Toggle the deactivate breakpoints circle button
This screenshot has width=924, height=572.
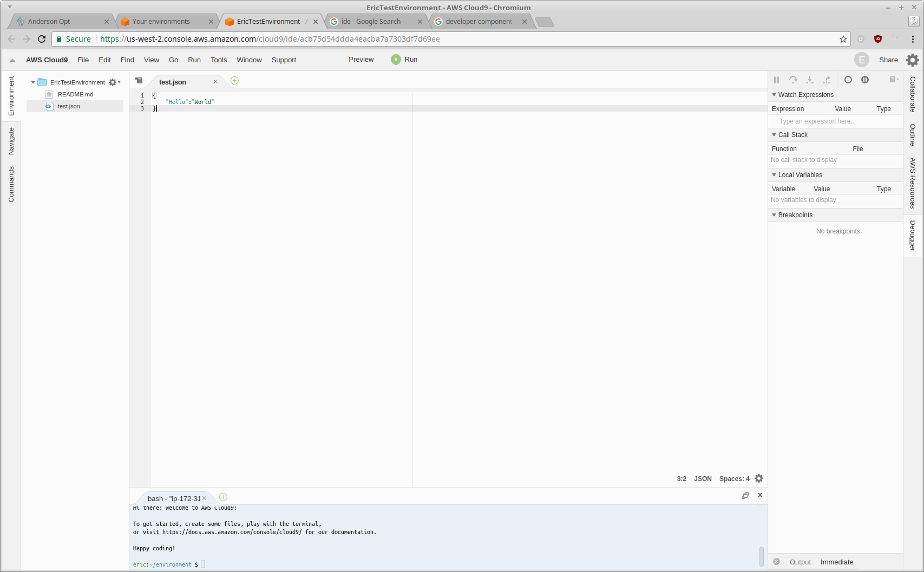click(x=848, y=80)
